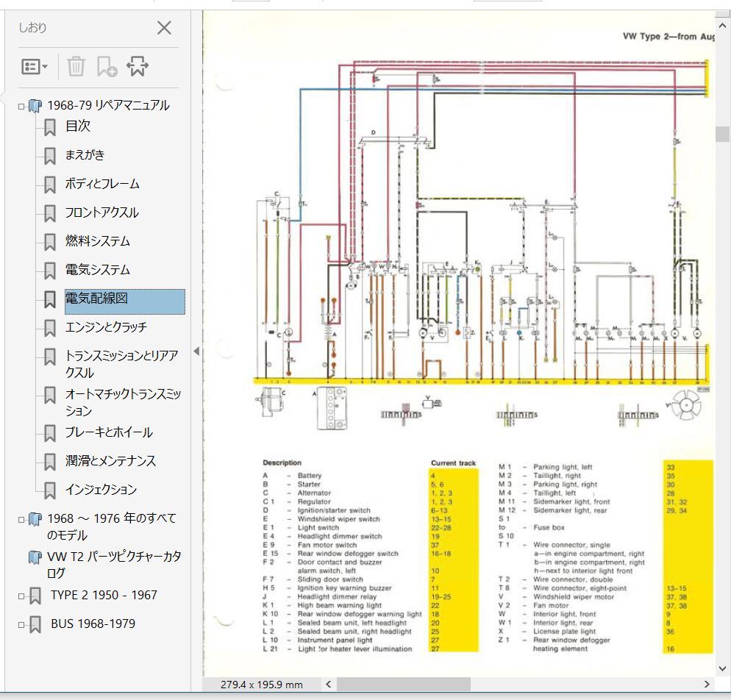This screenshot has height=700, width=731.
Task: Go to フロントアクスル bookmark
Action: pyautogui.click(x=101, y=213)
